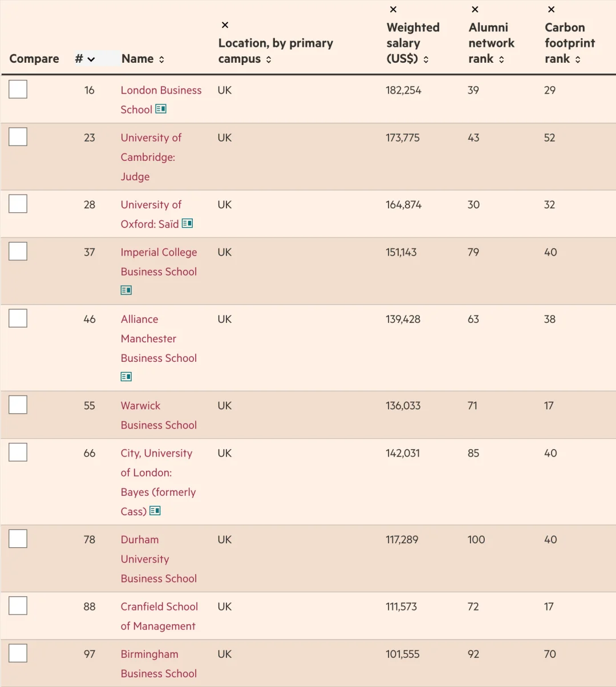Click the profile icon under Alliance Manchester Business School
Image resolution: width=616 pixels, height=687 pixels.
click(126, 377)
